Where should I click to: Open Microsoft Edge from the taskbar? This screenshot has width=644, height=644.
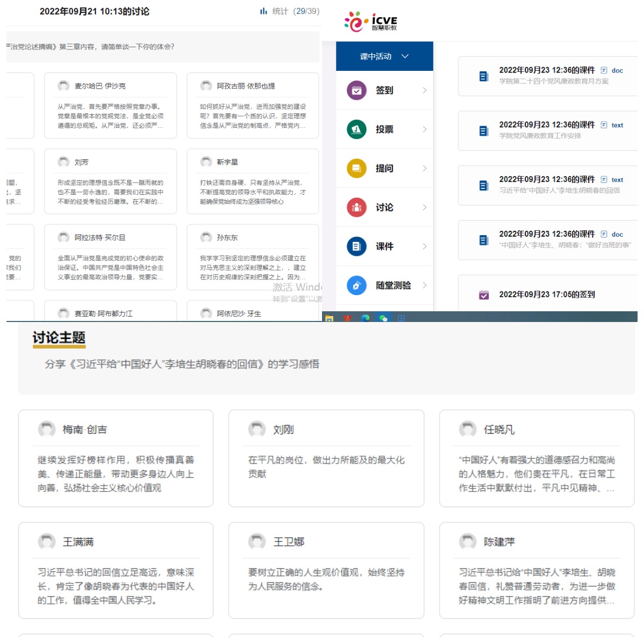(365, 318)
